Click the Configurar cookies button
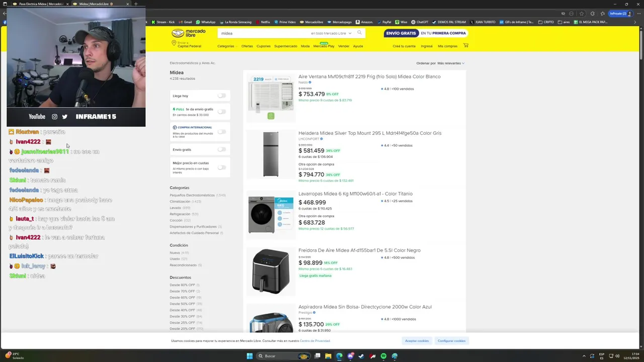Image resolution: width=644 pixels, height=362 pixels. [451, 341]
